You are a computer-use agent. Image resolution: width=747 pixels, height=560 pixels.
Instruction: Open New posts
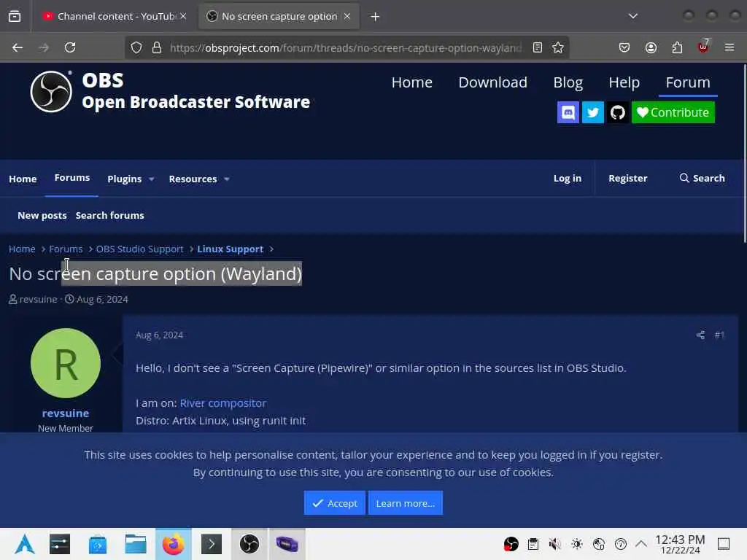click(x=42, y=215)
